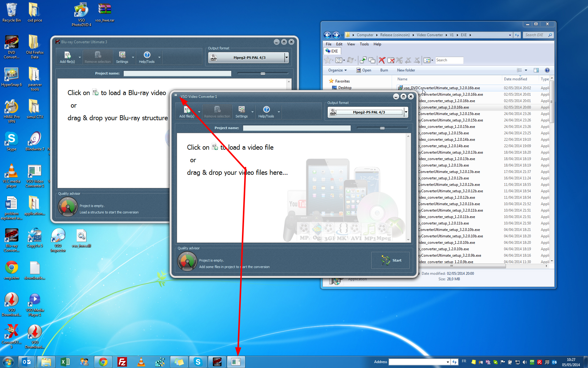Image resolution: width=588 pixels, height=368 pixels.
Task: Click Explorer help question mark icon
Action: click(547, 70)
